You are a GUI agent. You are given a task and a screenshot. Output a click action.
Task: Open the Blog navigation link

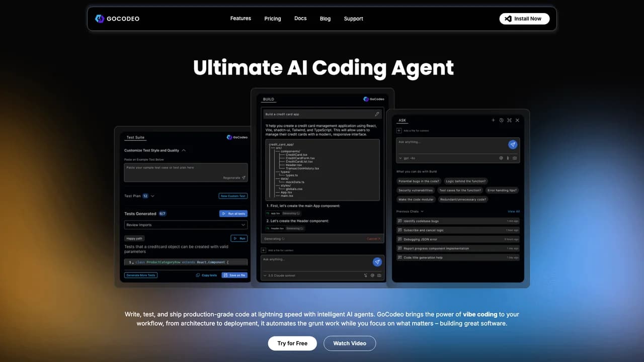(x=326, y=19)
